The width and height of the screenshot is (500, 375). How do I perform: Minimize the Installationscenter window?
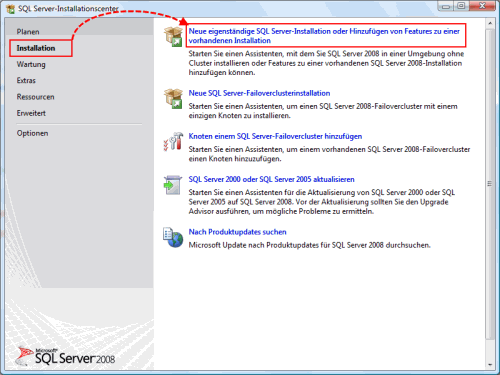(x=447, y=6)
